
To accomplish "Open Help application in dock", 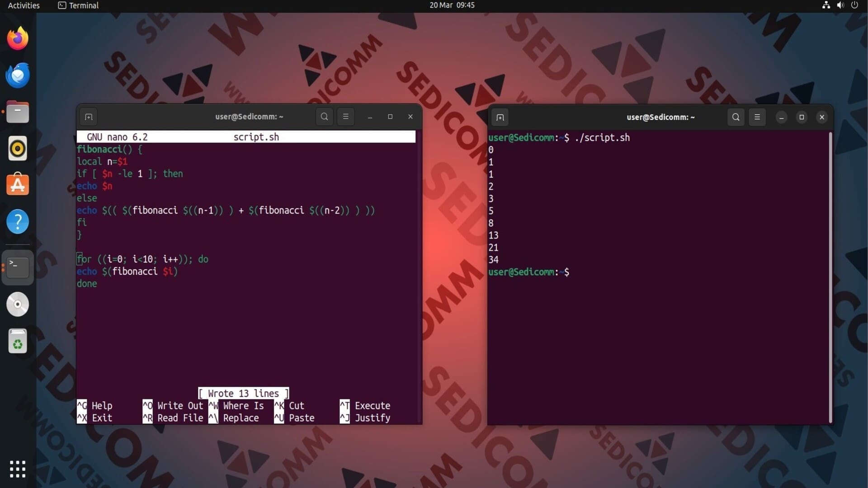I will pos(18,222).
